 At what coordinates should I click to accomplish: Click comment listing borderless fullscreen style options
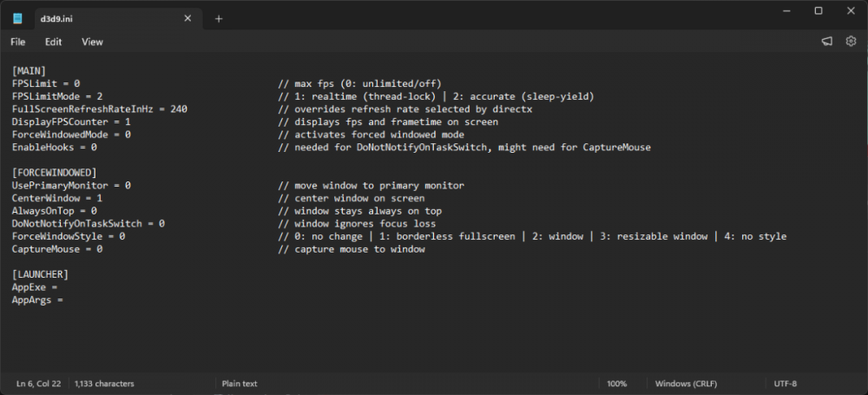click(x=532, y=236)
